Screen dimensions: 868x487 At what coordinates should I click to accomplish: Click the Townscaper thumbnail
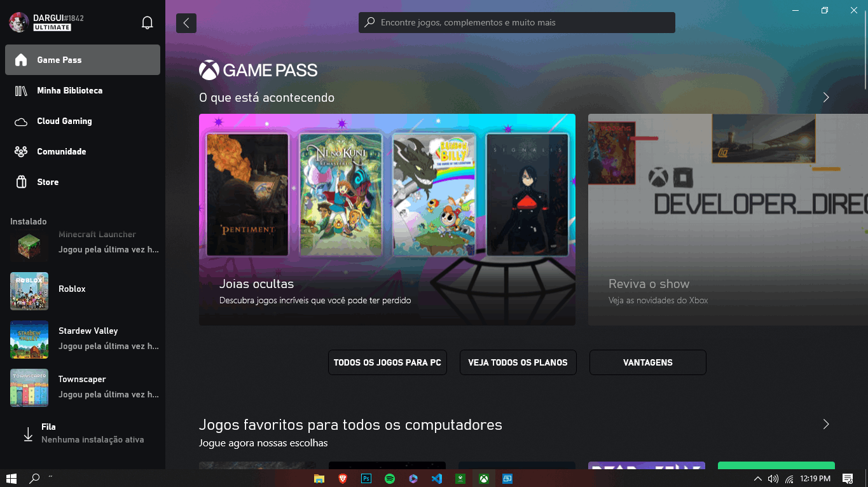click(x=29, y=388)
